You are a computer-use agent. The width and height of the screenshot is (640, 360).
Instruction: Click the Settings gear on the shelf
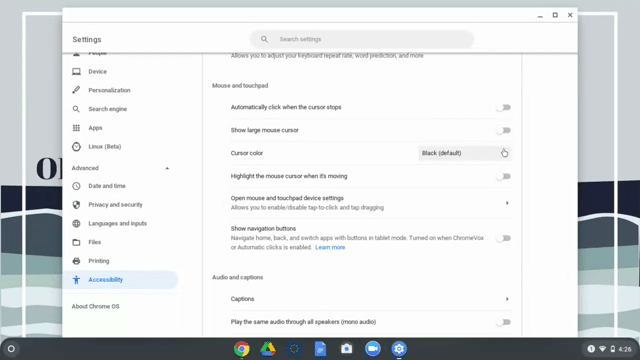coord(399,349)
